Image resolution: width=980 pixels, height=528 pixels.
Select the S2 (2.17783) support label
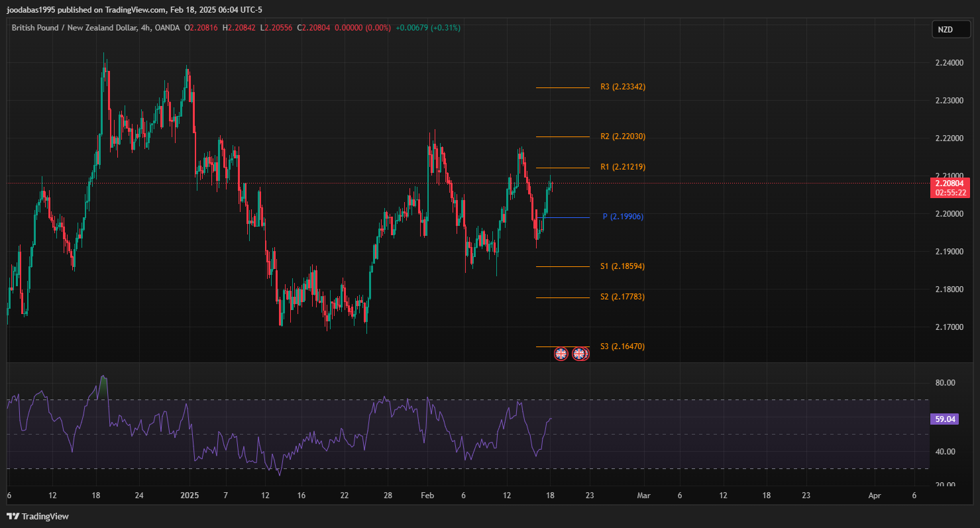[x=622, y=297]
